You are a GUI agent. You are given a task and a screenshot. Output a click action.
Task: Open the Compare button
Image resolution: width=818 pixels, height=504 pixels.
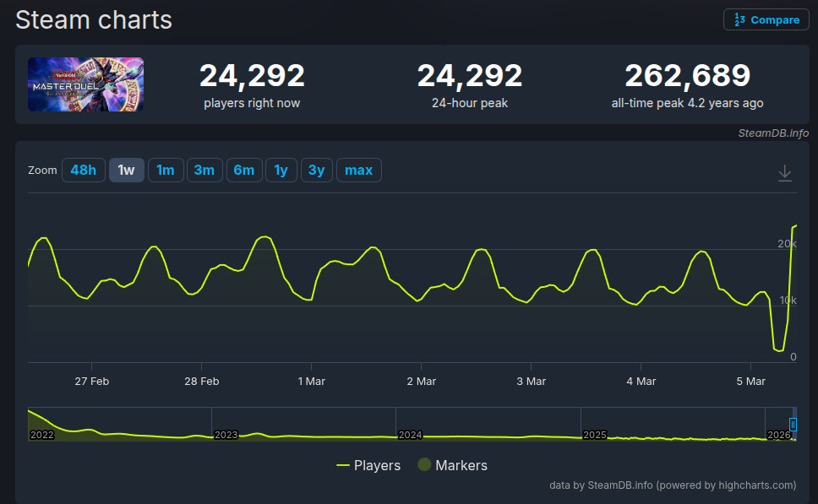coord(766,19)
